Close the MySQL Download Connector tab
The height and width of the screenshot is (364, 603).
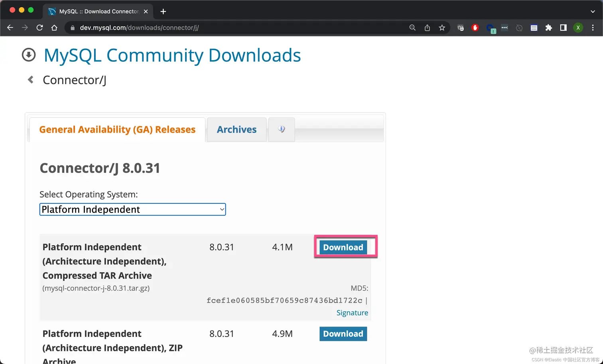(146, 11)
